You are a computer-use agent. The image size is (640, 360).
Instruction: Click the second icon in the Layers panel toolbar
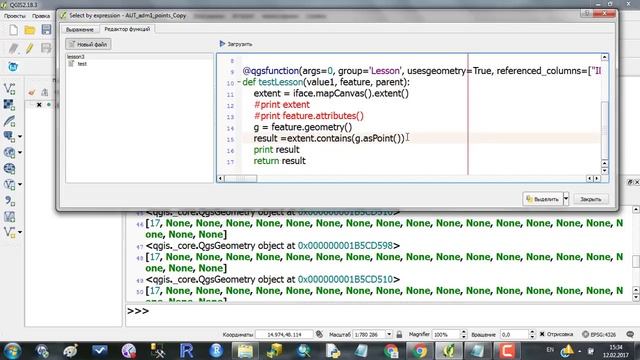pos(44,93)
